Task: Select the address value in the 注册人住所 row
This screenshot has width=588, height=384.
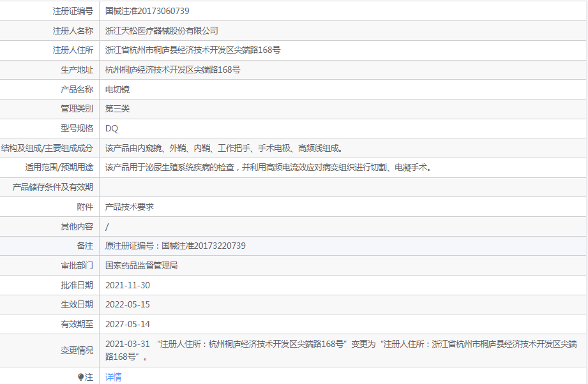Action: coord(193,50)
